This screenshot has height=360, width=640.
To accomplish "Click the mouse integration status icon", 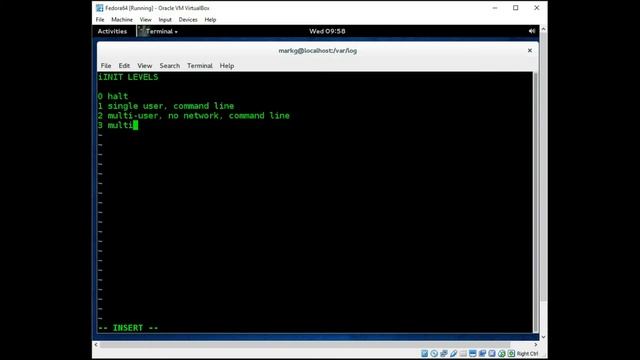I will pyautogui.click(x=502, y=353).
